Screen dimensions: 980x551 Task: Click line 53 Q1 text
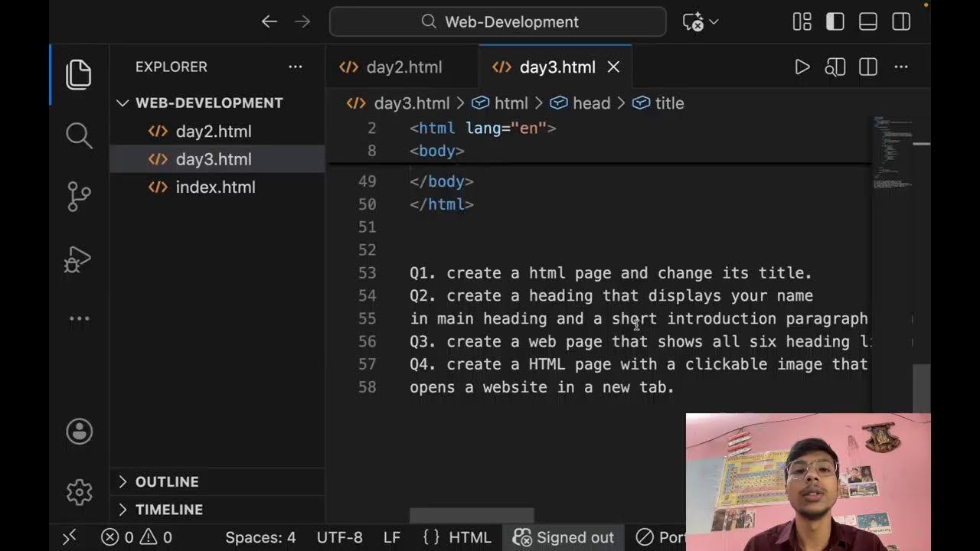point(611,273)
